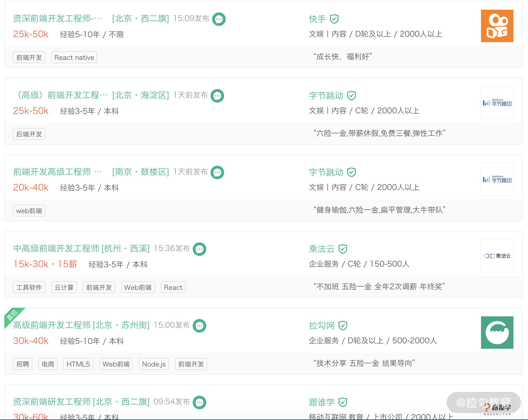
Task: Click the orange 快手 company logo
Action: [497, 26]
